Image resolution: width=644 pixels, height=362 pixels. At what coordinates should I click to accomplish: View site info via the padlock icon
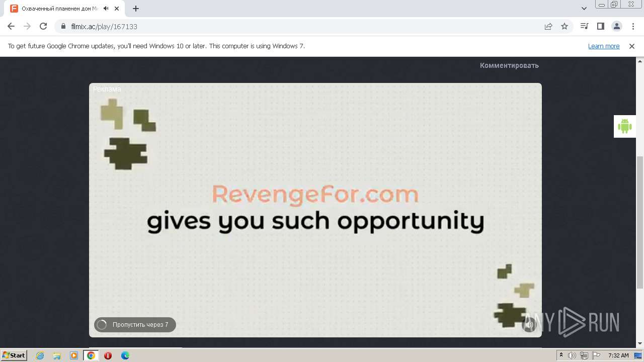click(x=63, y=26)
